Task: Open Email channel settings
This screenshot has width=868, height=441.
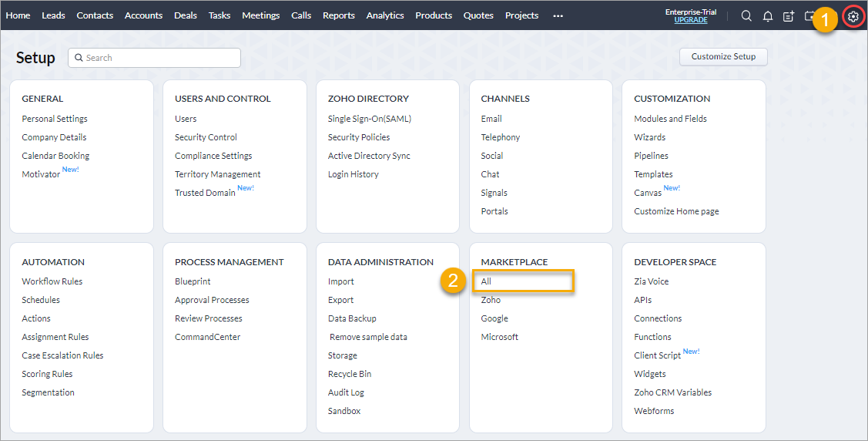Action: (491, 119)
